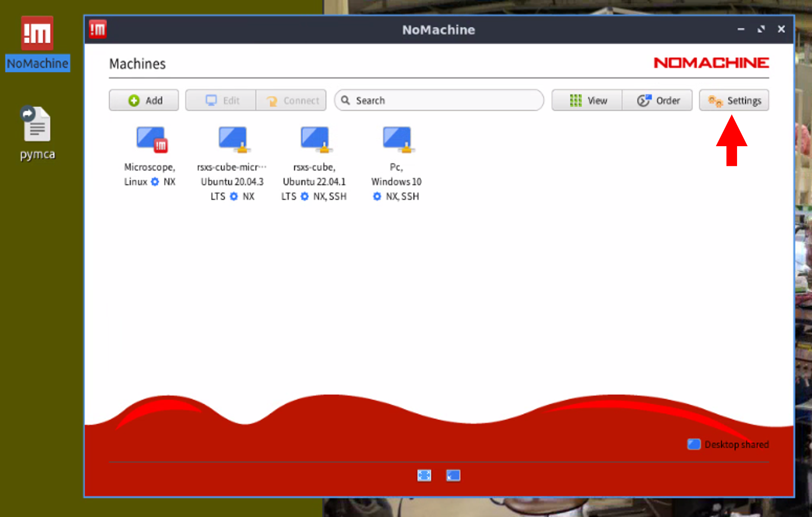812x517 pixels.
Task: Open the View options dropdown
Action: coord(587,100)
